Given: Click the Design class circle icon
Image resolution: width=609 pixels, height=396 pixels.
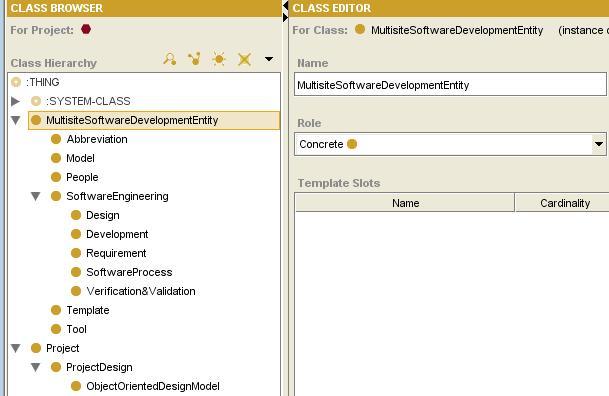Looking at the screenshot, I should [76, 215].
